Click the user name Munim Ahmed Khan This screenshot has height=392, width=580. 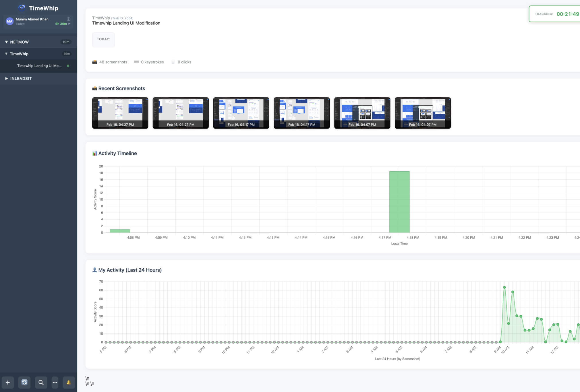coord(32,19)
